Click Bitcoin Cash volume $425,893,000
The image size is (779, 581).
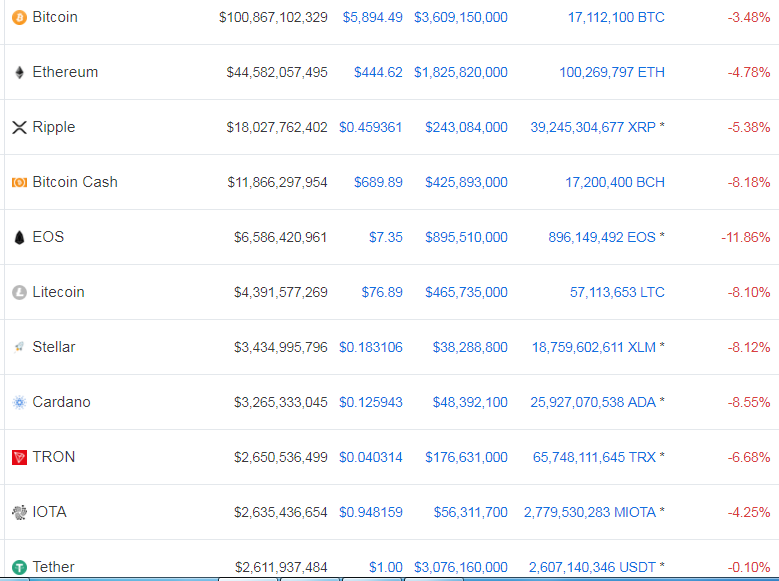467,182
